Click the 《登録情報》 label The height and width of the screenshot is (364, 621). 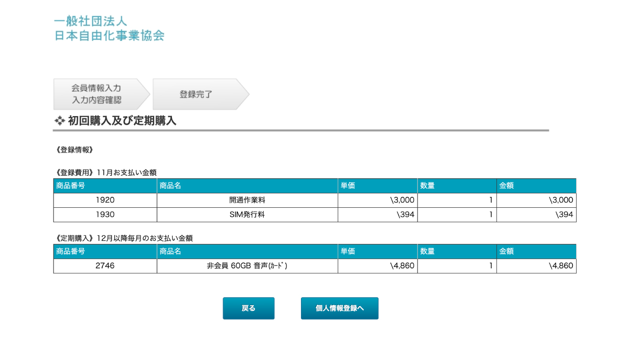tap(75, 150)
